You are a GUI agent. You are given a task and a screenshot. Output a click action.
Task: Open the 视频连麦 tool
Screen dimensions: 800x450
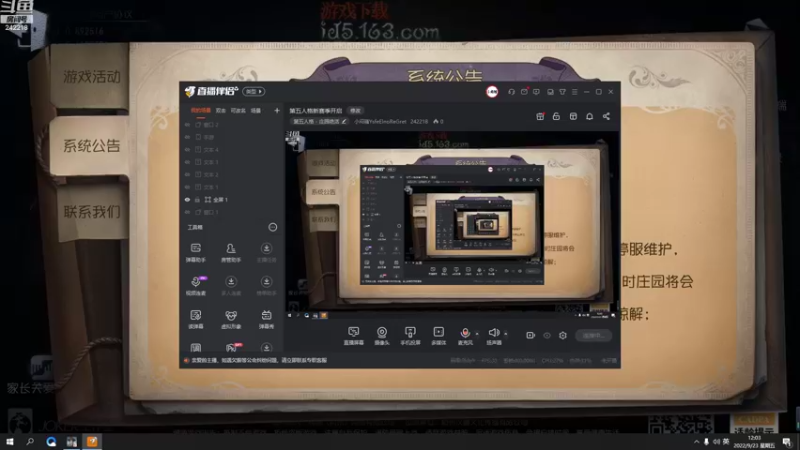[196, 285]
